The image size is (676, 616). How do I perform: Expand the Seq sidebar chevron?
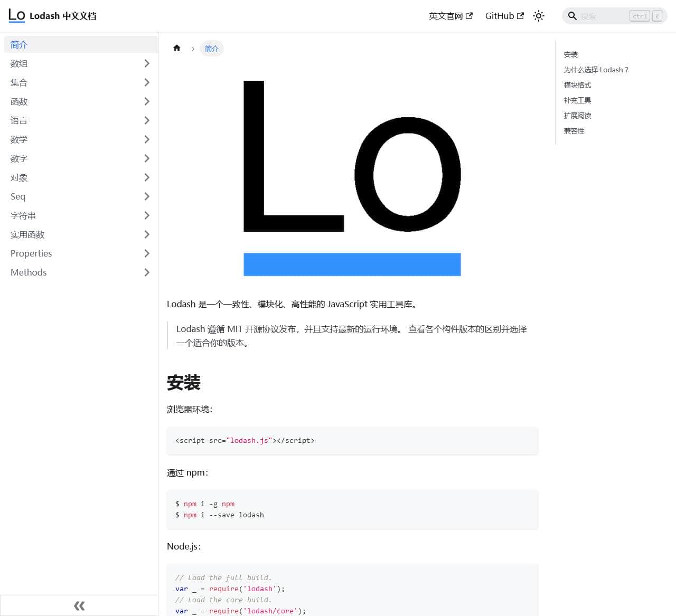(x=147, y=196)
